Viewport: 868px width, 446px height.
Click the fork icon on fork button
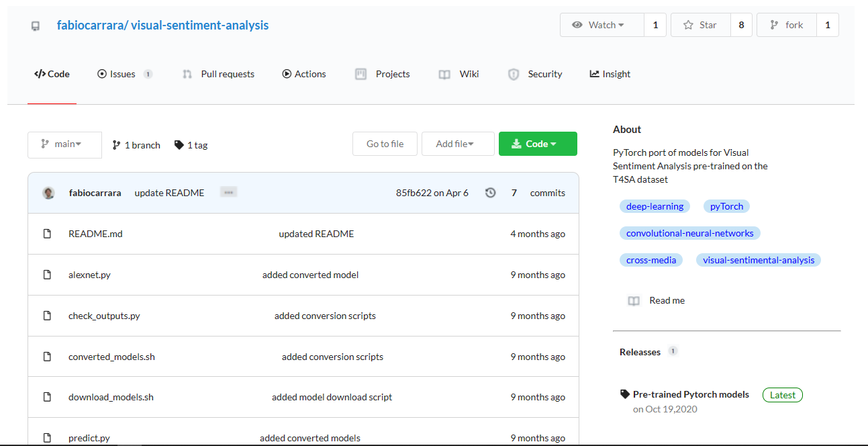click(x=773, y=24)
